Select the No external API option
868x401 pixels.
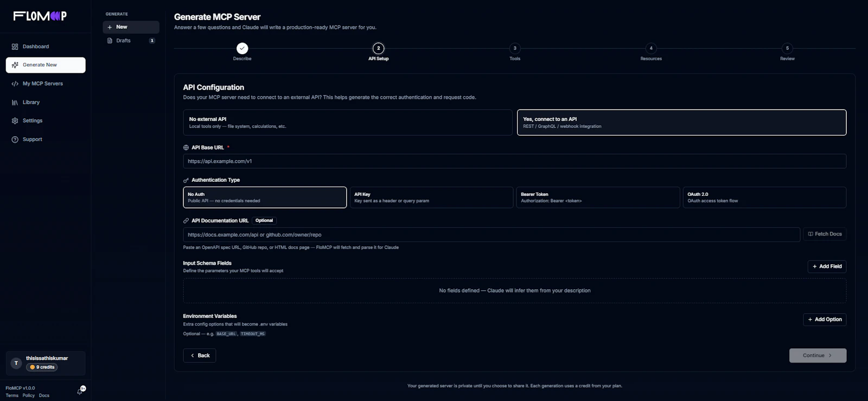point(348,123)
